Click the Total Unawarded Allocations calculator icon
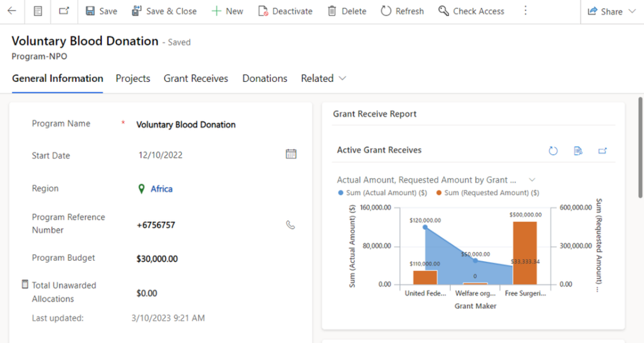Image resolution: width=644 pixels, height=343 pixels. (25, 284)
